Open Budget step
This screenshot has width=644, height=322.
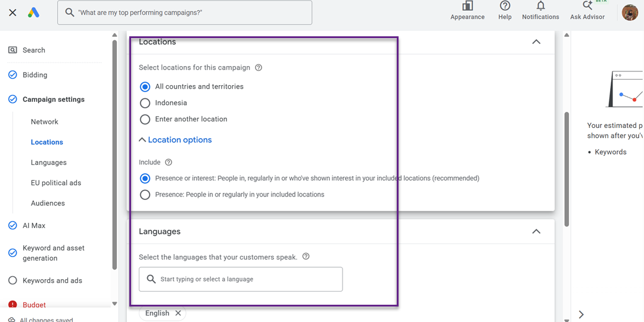(34, 305)
